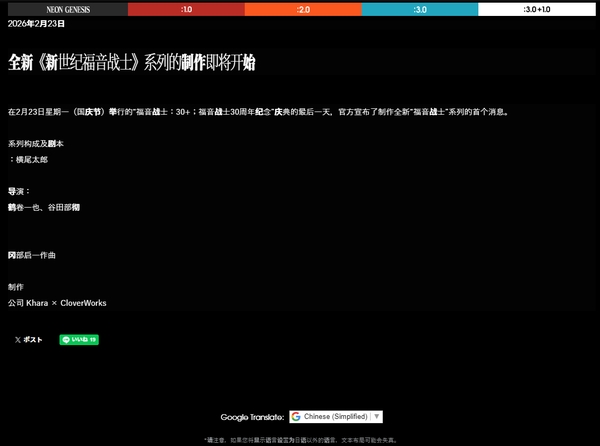Viewport: 600px width, 446px height.
Task: Click the X logo icon to share
Action: 18,340
